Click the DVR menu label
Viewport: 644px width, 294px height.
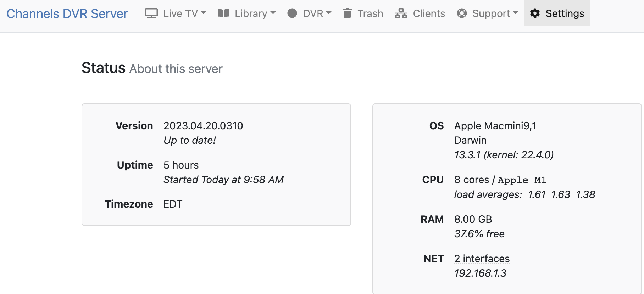pos(313,13)
